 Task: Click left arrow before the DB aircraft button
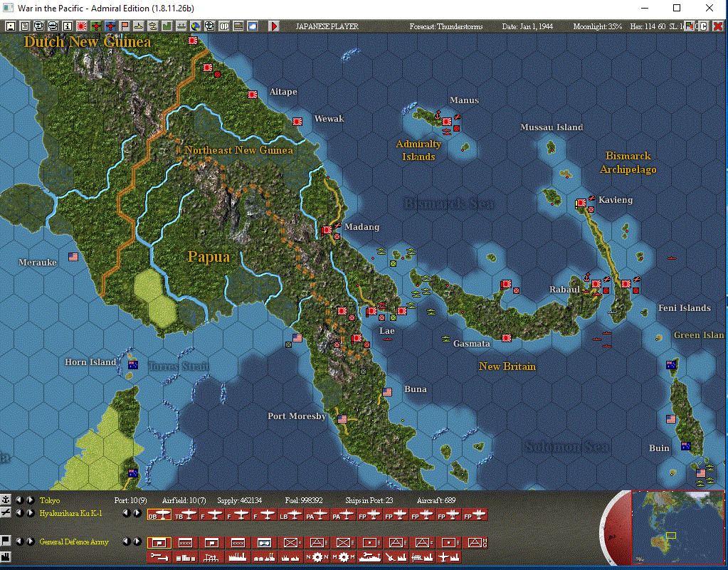pyautogui.click(x=126, y=513)
